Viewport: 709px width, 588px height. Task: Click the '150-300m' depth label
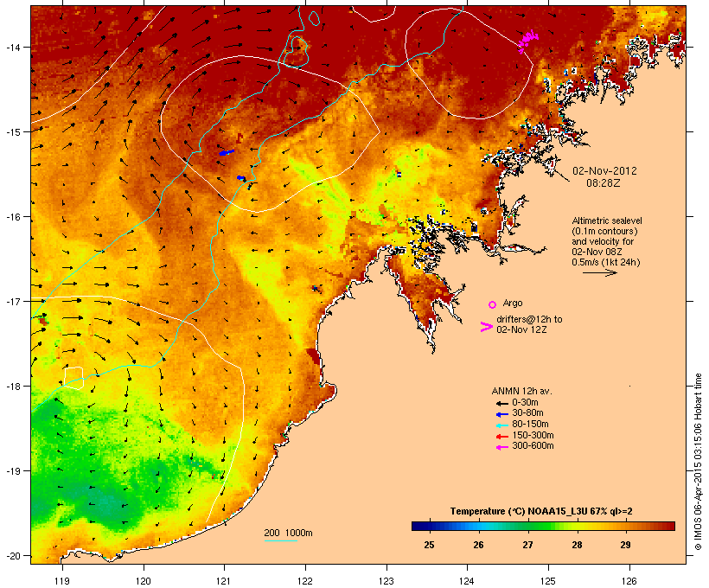pyautogui.click(x=533, y=435)
